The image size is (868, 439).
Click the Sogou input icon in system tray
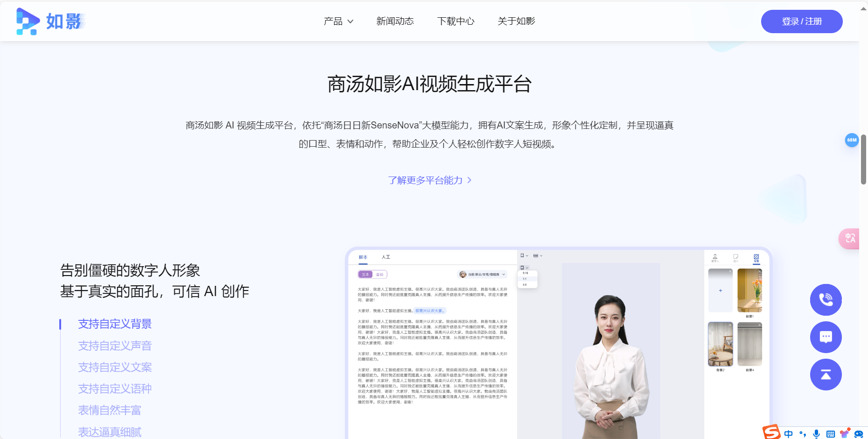771,432
